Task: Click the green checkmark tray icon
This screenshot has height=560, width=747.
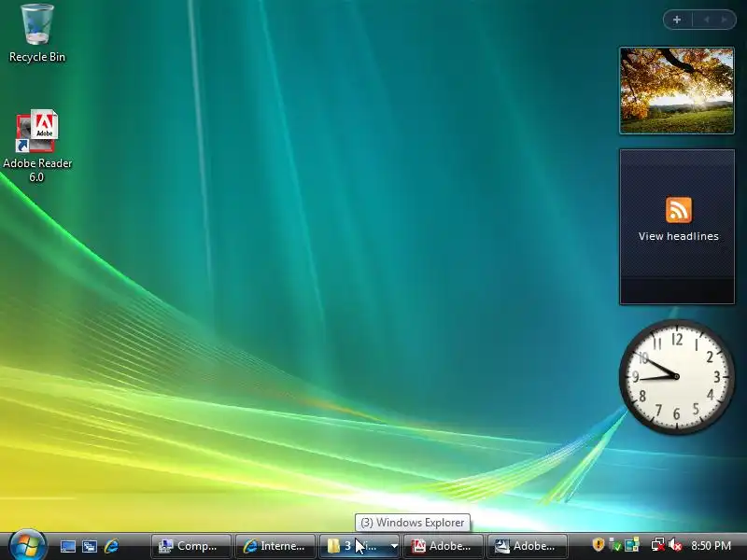Action: click(615, 545)
